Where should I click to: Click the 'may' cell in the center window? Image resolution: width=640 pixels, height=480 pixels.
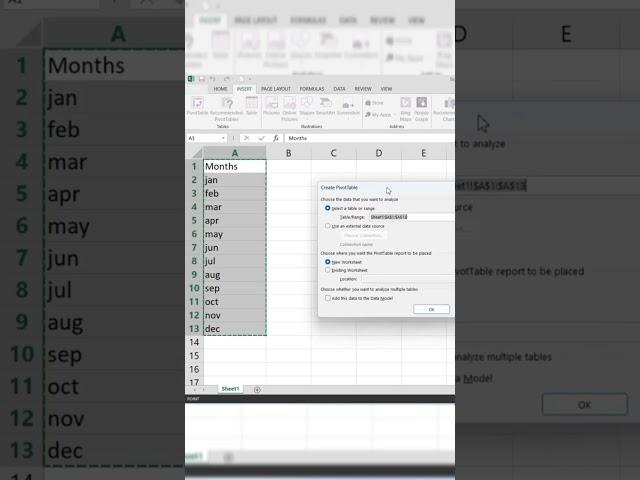235,234
